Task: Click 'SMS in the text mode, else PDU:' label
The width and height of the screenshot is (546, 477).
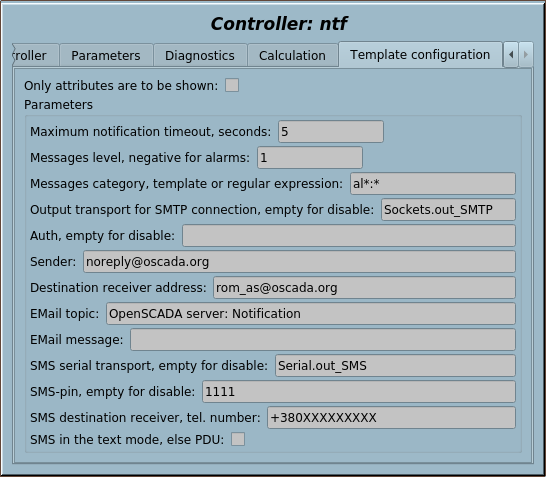Action: click(127, 440)
